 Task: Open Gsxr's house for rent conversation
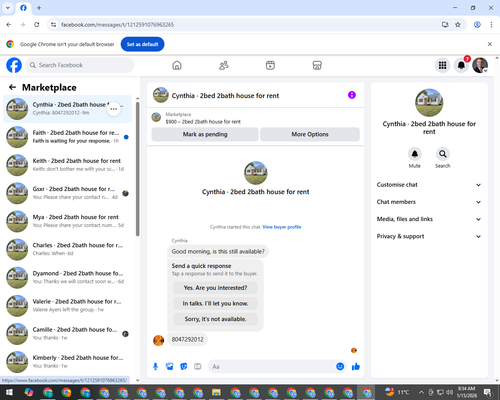[x=67, y=193]
